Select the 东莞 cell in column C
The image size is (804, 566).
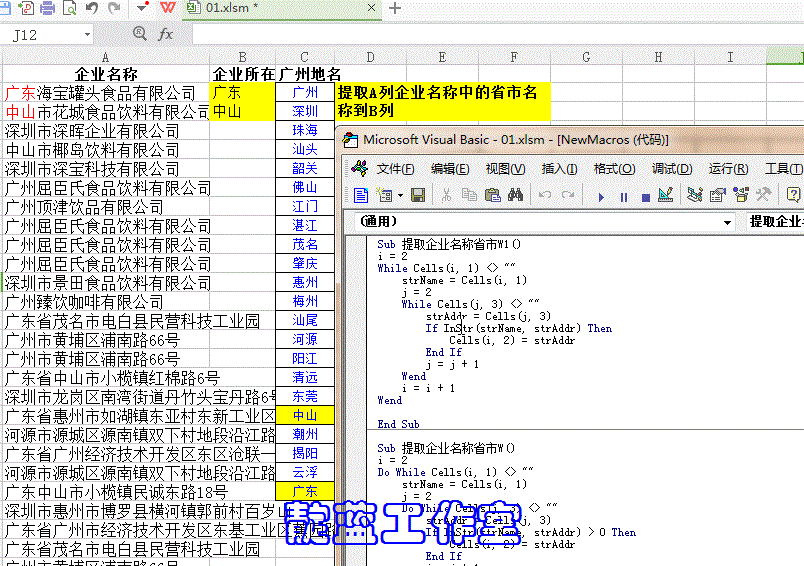point(305,396)
